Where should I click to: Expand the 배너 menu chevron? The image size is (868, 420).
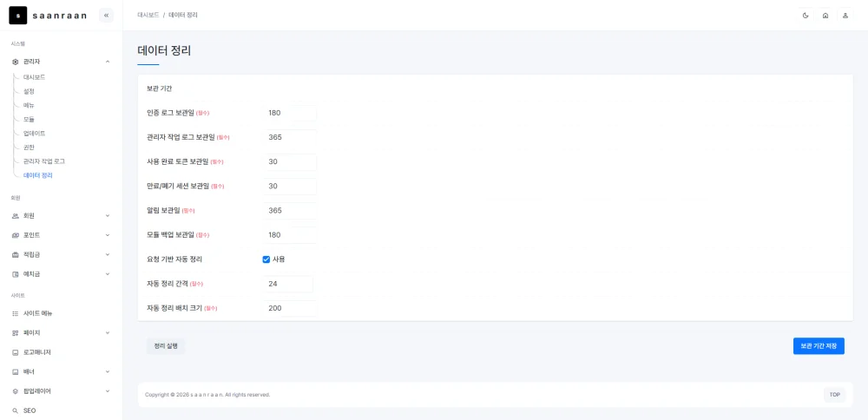pos(108,372)
